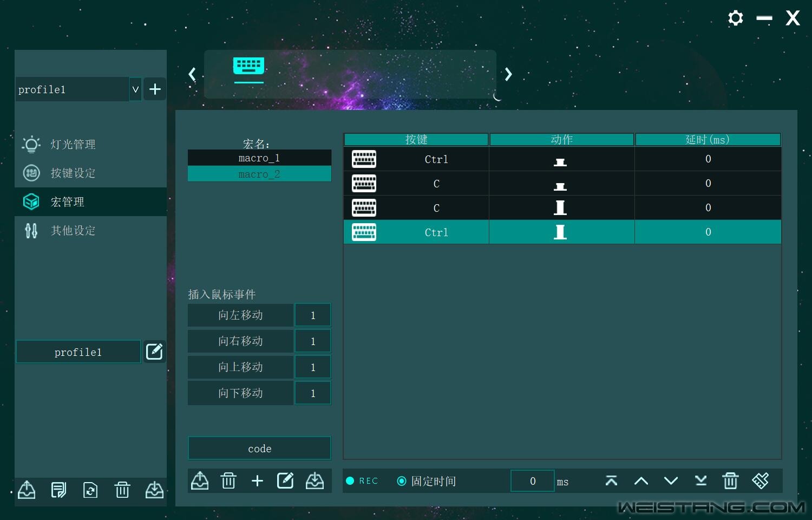The image size is (812, 520).
Task: Import macro icon below code button
Action: coord(315,480)
